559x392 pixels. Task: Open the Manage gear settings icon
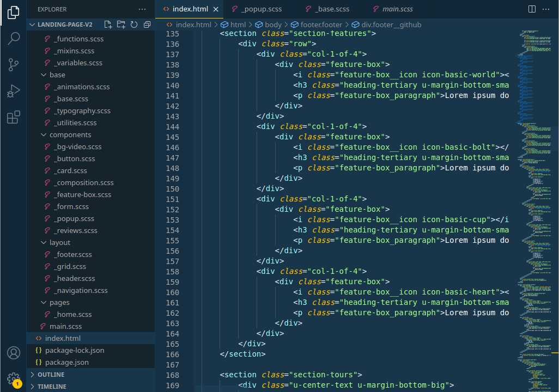click(x=14, y=379)
